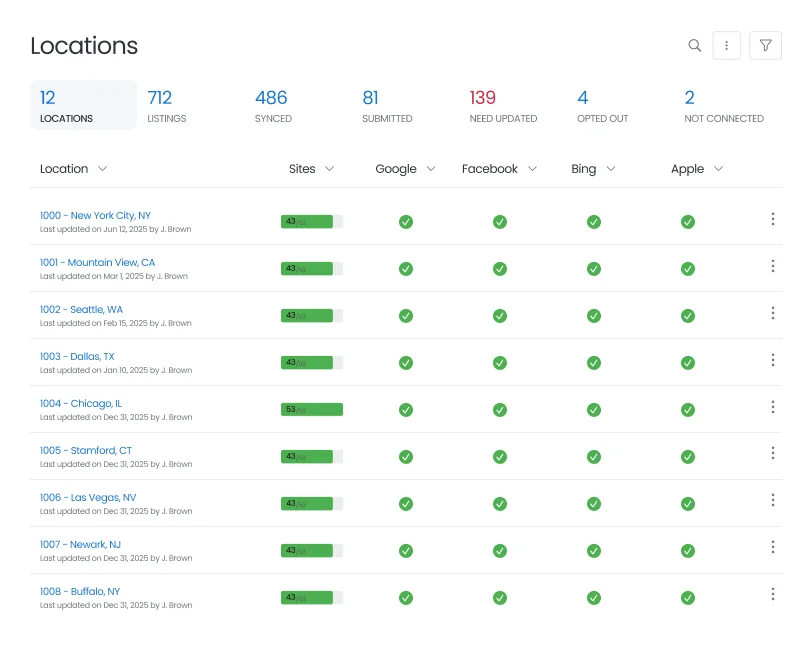Open the 1002 - Seattle, WA link

tap(81, 310)
